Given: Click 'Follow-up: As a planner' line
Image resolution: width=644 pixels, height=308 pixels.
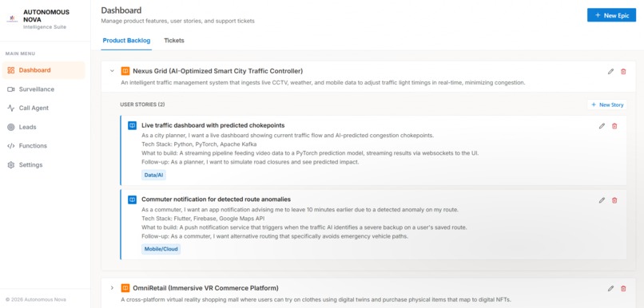Looking at the screenshot, I should 250,162.
